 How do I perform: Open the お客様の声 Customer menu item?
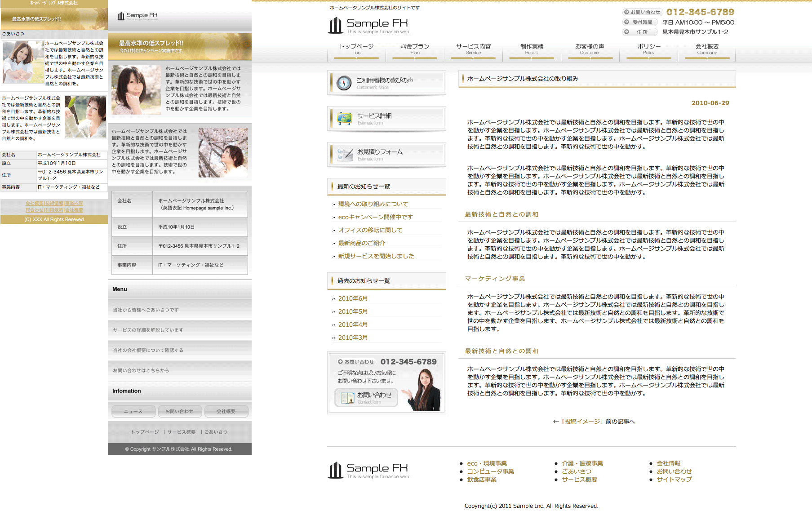click(x=590, y=49)
